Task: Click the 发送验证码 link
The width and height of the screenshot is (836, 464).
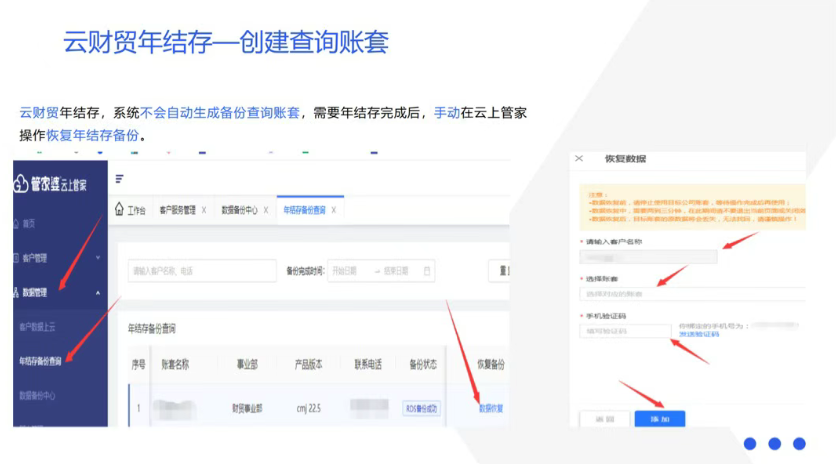Action: pyautogui.click(x=698, y=334)
